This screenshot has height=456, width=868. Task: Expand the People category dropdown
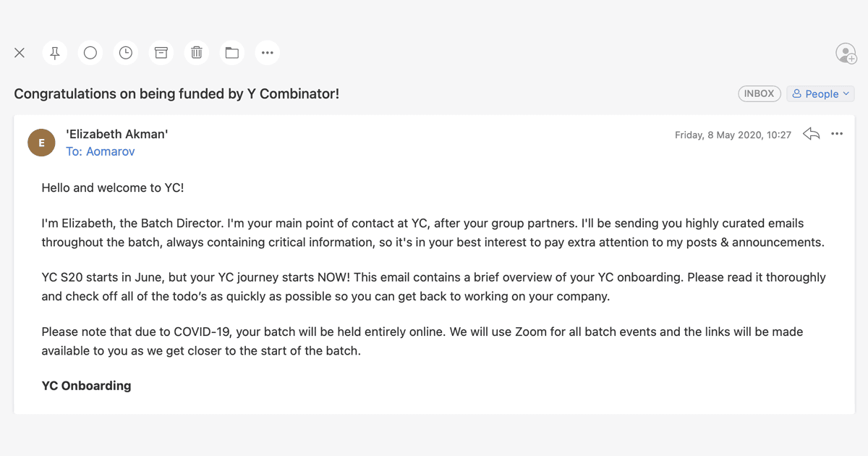pyautogui.click(x=820, y=93)
